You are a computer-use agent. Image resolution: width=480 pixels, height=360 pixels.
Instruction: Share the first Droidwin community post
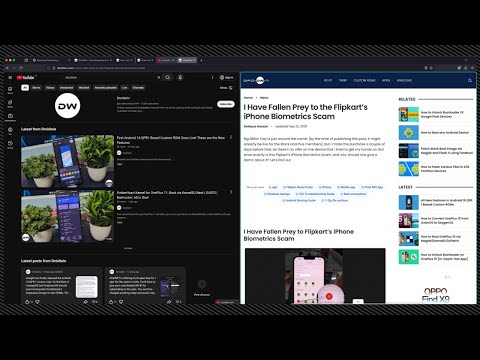click(85, 302)
